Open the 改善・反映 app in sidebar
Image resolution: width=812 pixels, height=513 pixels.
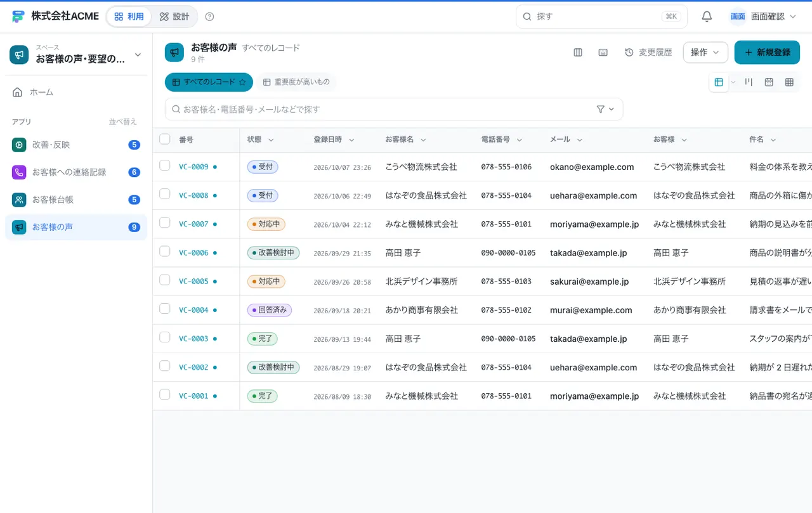pos(76,145)
